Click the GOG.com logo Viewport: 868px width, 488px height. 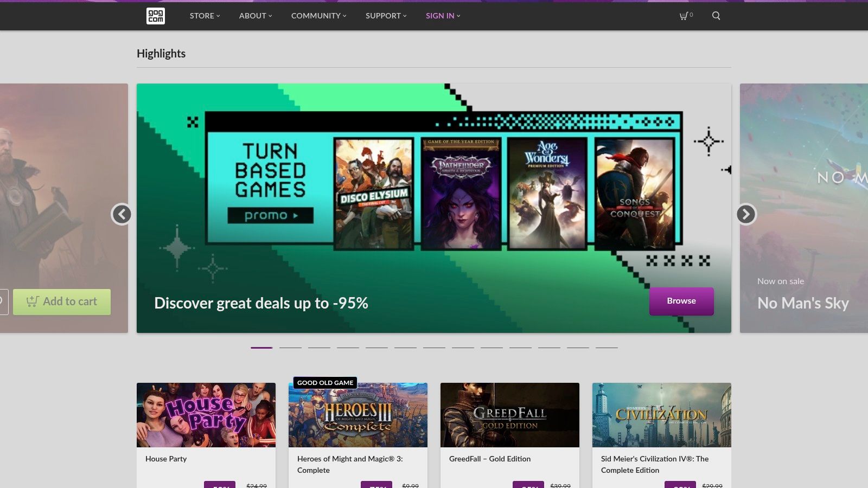pyautogui.click(x=155, y=16)
